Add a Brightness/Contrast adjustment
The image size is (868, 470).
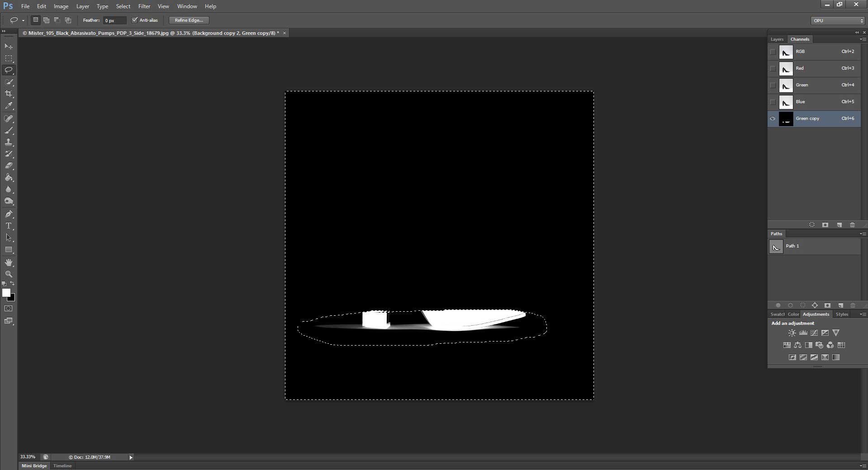pos(792,332)
